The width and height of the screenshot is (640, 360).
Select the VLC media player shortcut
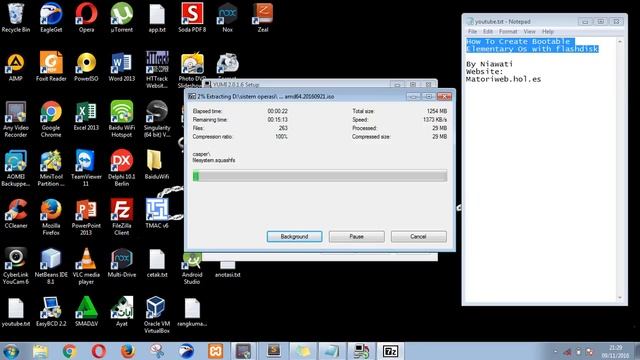(x=86, y=267)
